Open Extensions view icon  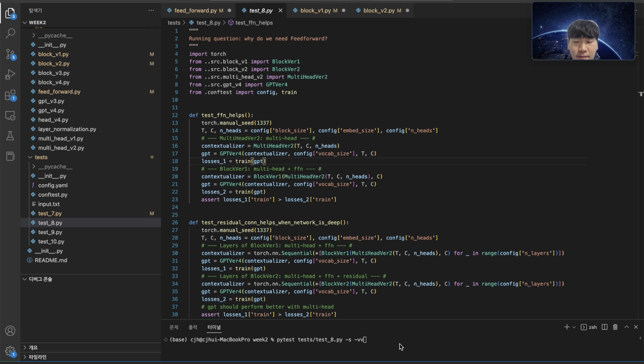pos(10,95)
